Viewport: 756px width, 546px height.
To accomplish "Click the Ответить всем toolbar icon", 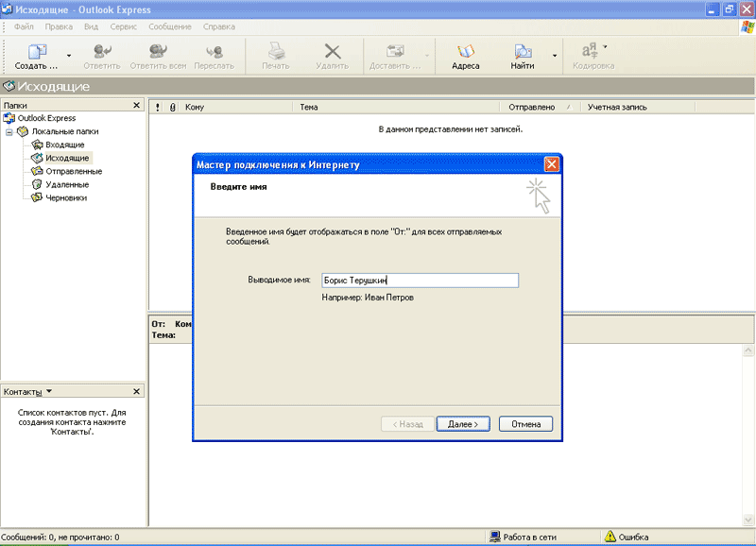I will pos(158,51).
